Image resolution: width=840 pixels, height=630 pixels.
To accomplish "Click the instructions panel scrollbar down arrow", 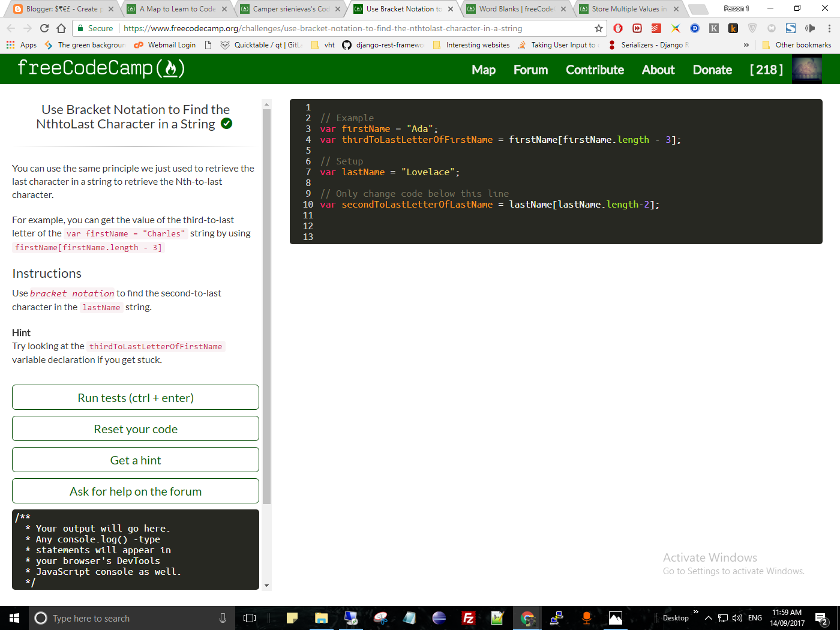I will [266, 586].
